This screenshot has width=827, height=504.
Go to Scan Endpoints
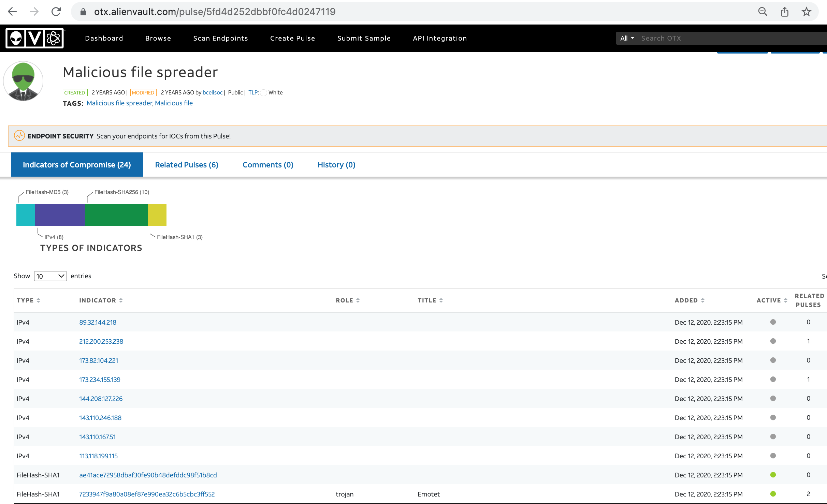(x=220, y=38)
